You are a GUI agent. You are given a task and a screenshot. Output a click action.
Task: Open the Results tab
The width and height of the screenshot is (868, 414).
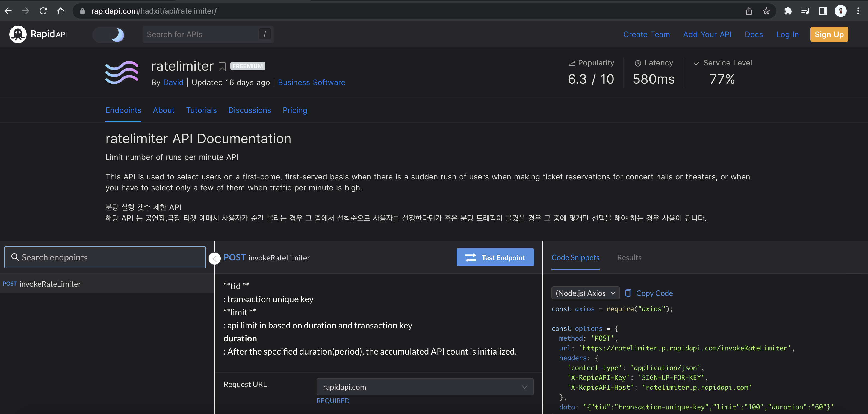click(x=629, y=257)
